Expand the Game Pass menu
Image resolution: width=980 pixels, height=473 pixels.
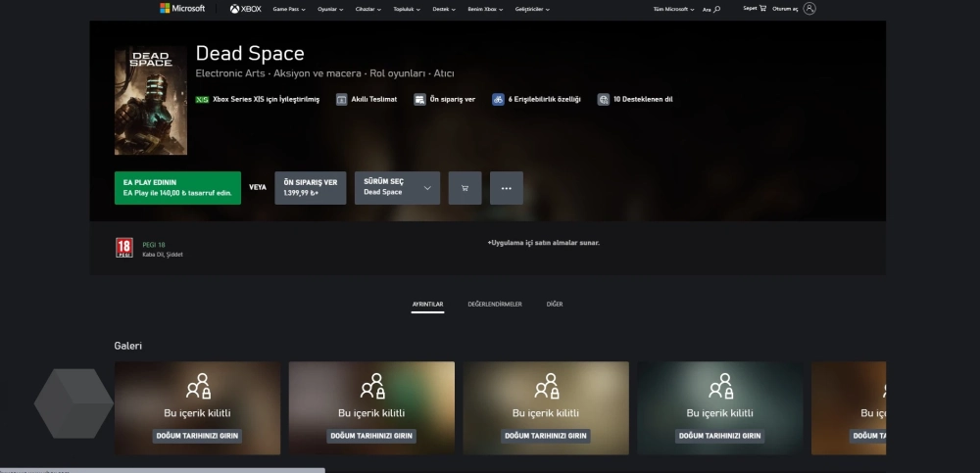[289, 9]
